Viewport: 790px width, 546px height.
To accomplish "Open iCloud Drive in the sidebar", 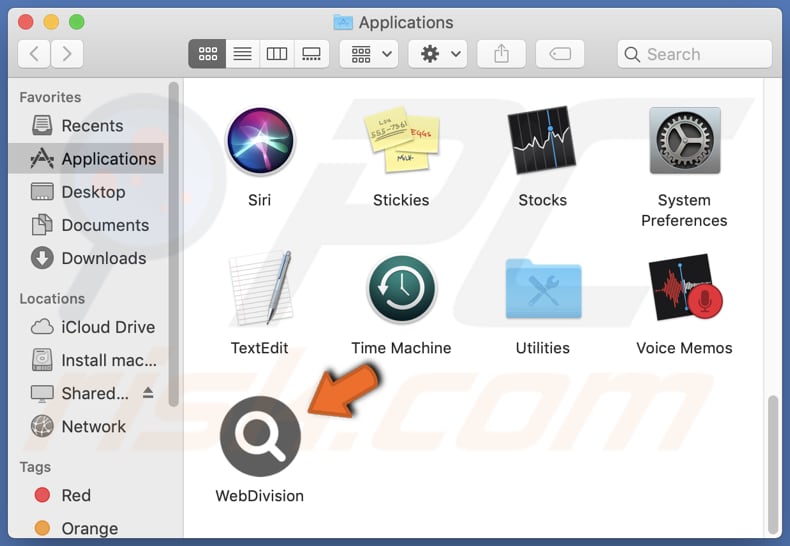I will coord(86,327).
